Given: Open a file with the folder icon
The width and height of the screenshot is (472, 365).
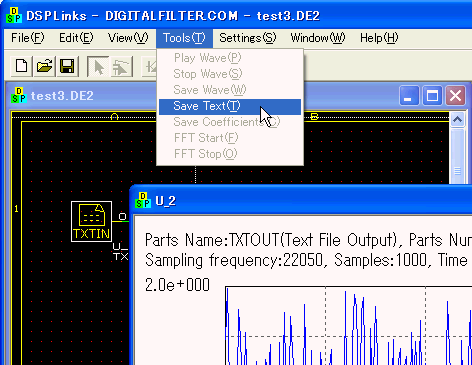Looking at the screenshot, I should [x=44, y=66].
